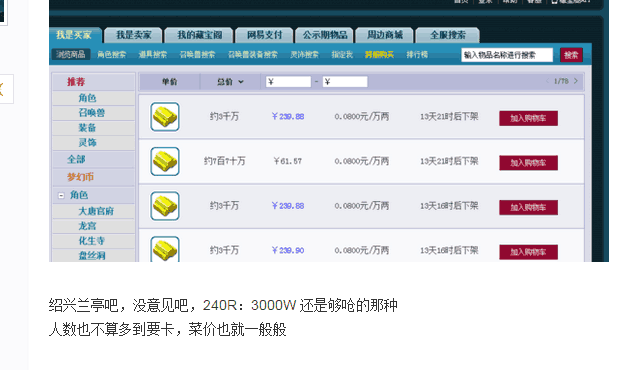Select 大唐官府 under 角色
622x370 pixels.
click(96, 211)
